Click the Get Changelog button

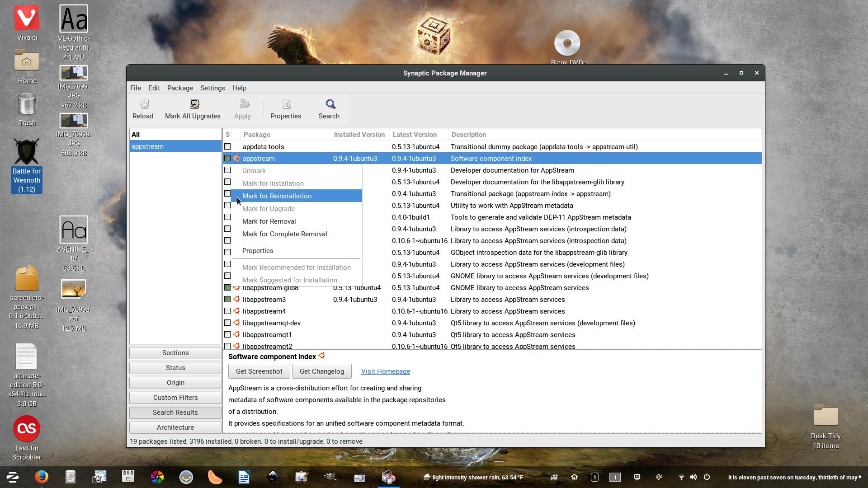[x=322, y=371]
